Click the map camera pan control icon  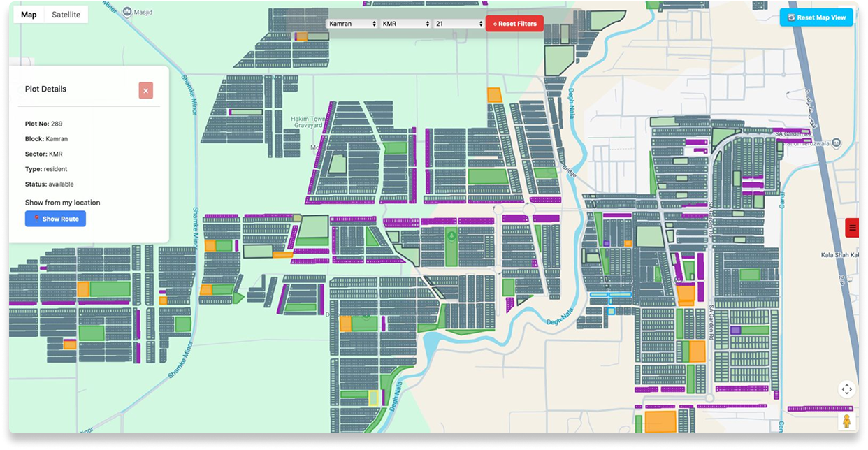click(846, 389)
